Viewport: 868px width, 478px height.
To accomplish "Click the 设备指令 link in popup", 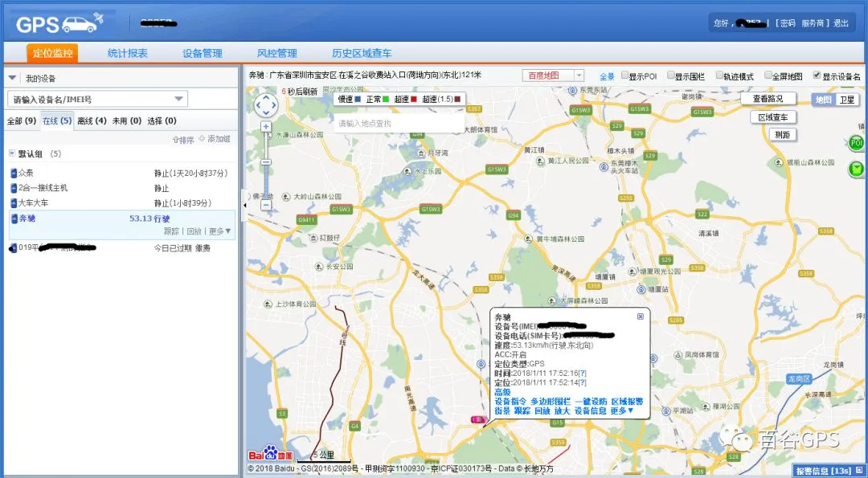I will pyautogui.click(x=510, y=402).
